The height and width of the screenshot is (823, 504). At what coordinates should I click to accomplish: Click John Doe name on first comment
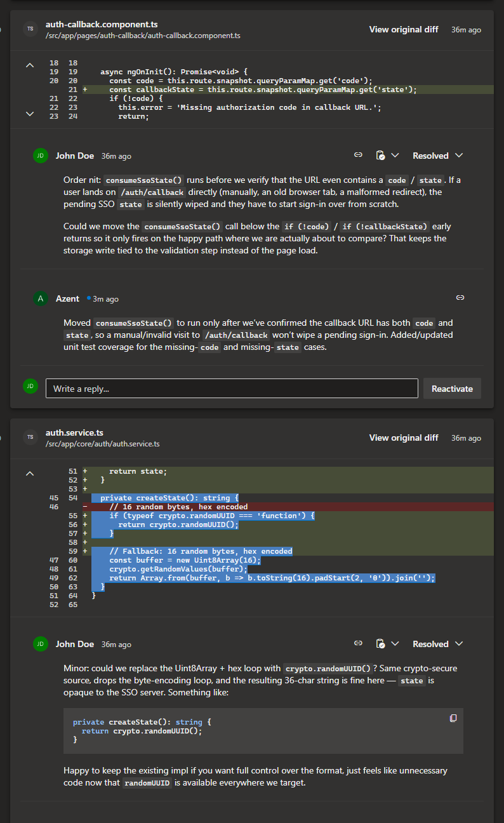(x=74, y=156)
